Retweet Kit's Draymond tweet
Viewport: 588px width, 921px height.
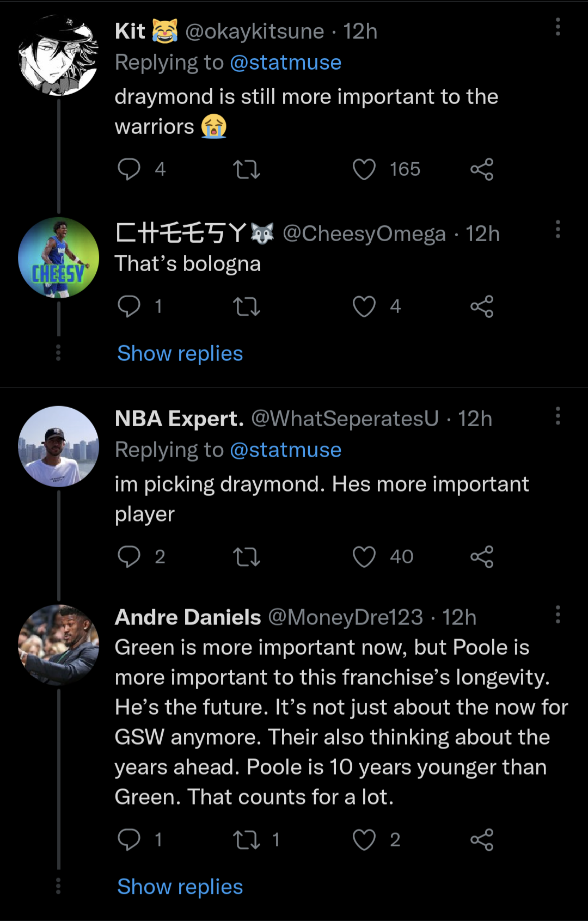[247, 169]
